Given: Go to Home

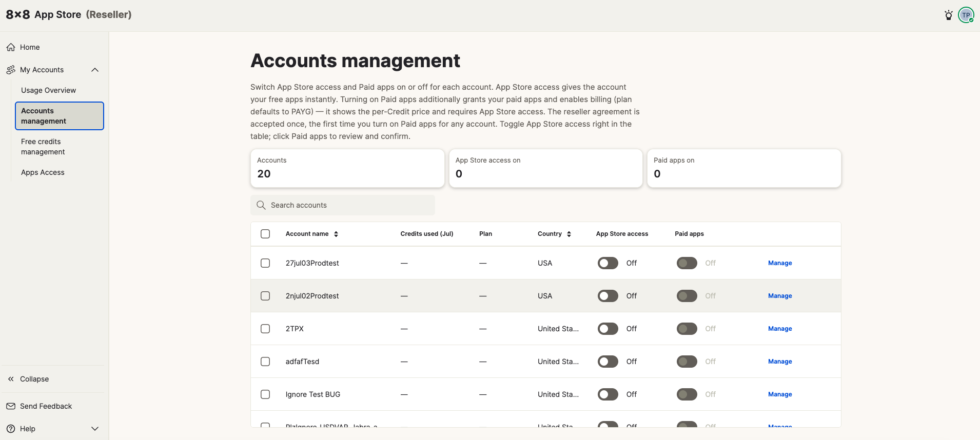Looking at the screenshot, I should click(x=30, y=47).
